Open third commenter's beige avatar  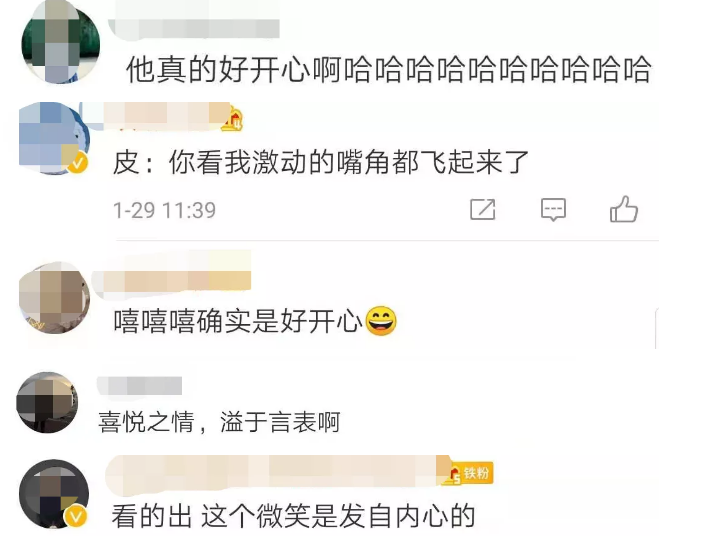point(54,297)
